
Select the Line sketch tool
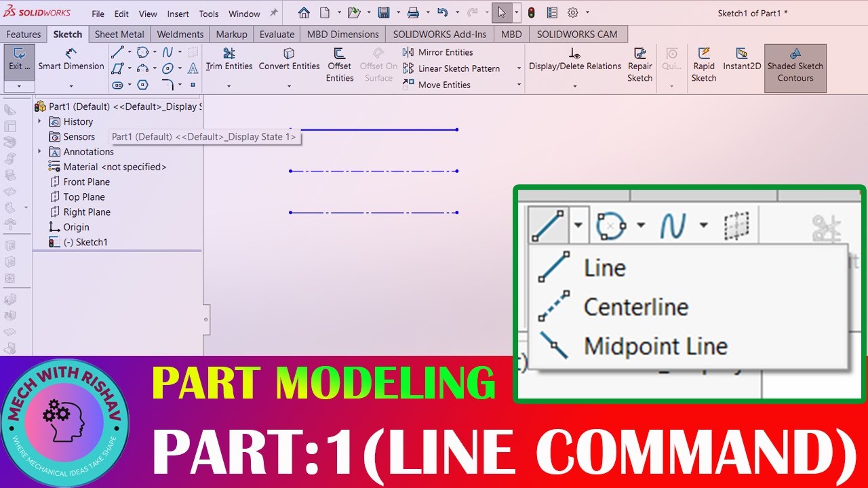(x=117, y=52)
